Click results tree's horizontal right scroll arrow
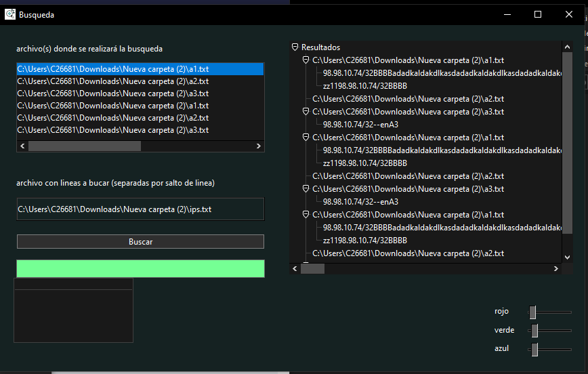 (x=557, y=268)
